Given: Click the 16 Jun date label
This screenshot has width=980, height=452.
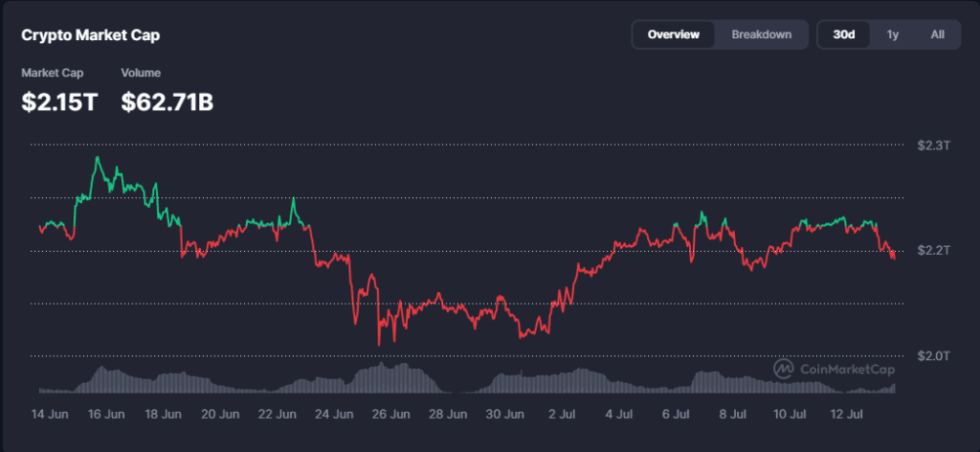Looking at the screenshot, I should point(105,414).
